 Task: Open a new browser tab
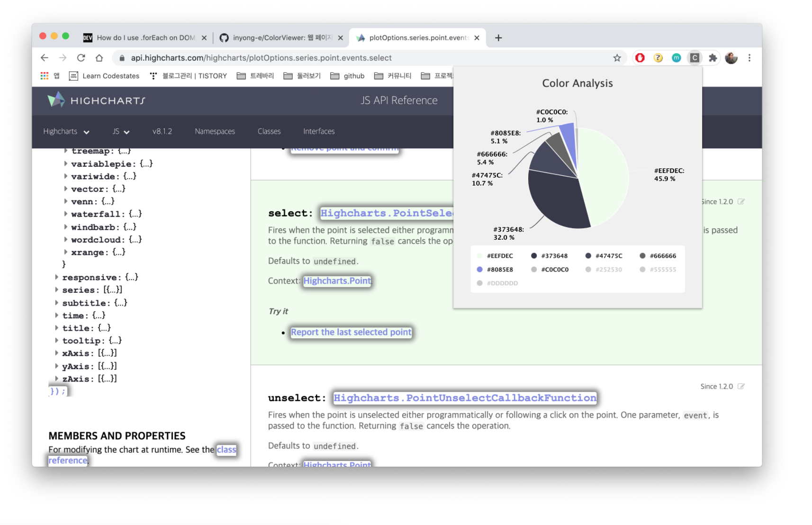click(498, 38)
